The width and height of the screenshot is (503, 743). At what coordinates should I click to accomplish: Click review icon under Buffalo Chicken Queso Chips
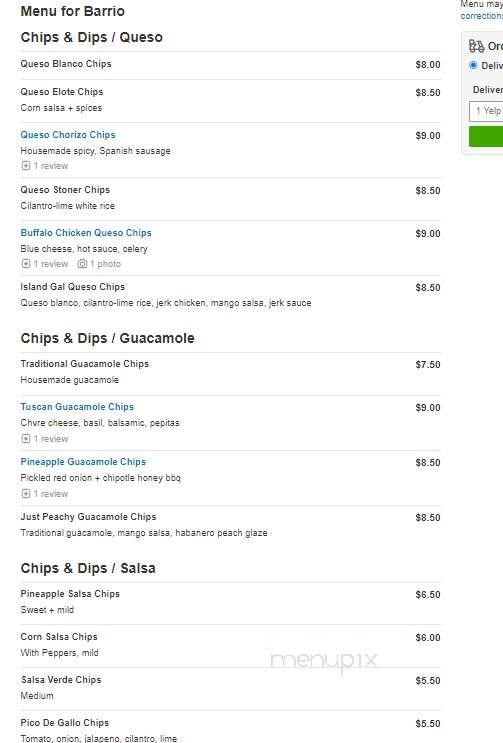[x=26, y=264]
